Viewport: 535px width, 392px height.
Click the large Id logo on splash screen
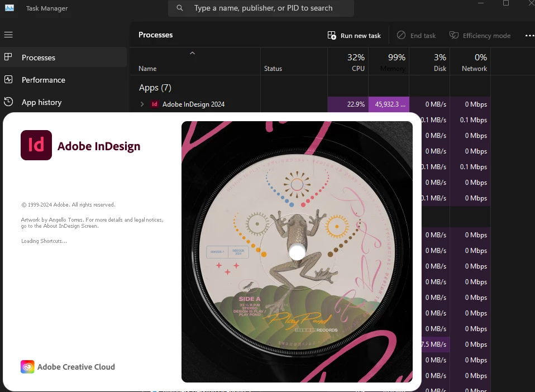(36, 145)
